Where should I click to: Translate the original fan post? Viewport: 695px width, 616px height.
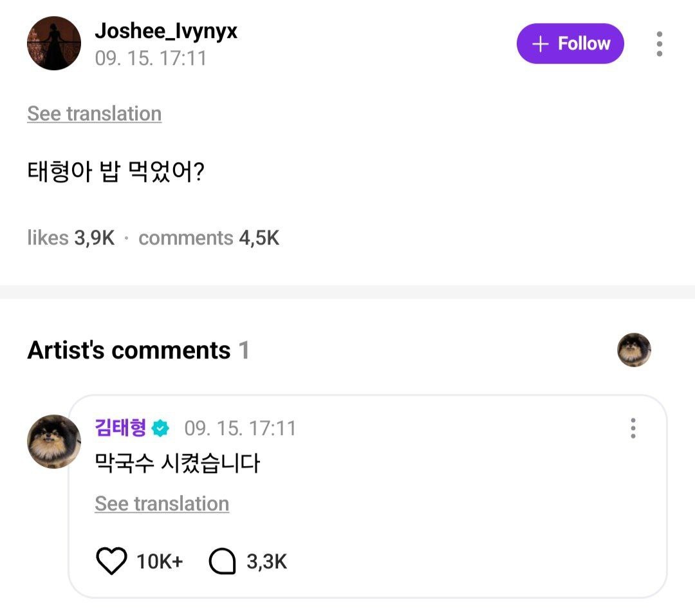94,114
